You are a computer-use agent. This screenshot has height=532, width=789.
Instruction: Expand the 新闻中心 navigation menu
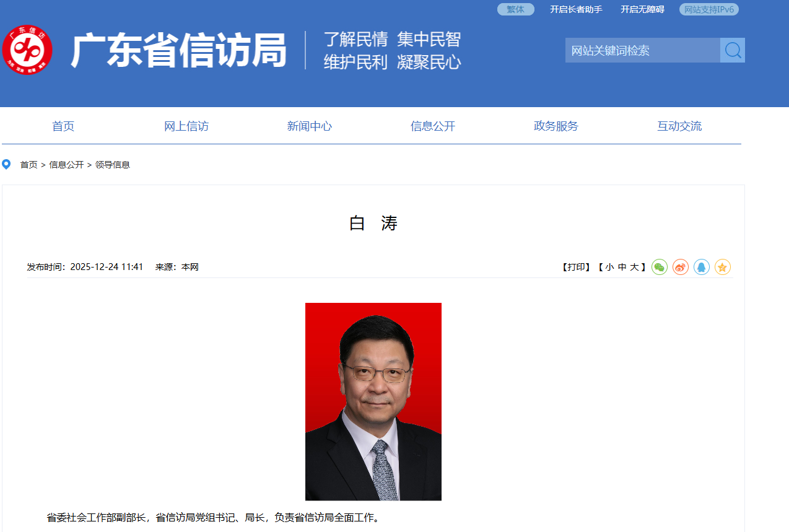click(310, 126)
